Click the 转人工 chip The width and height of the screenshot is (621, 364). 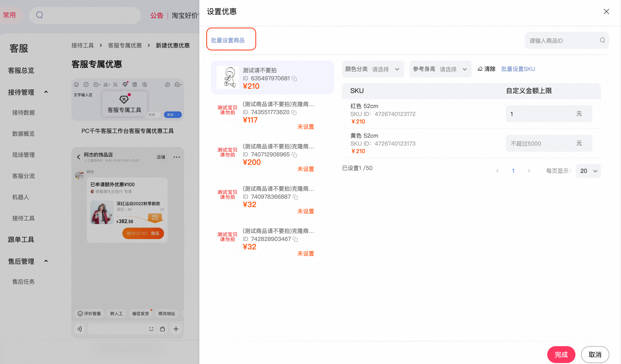[x=116, y=314]
